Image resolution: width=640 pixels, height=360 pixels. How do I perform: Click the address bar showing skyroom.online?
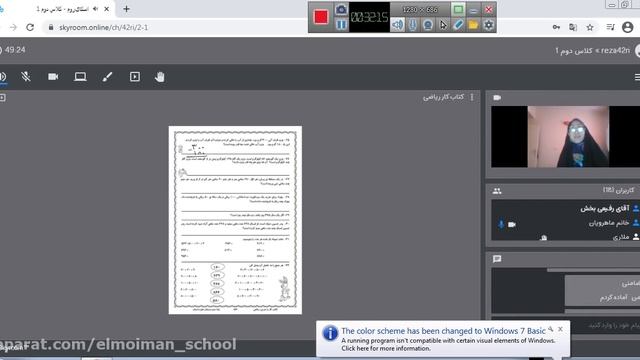point(103,27)
